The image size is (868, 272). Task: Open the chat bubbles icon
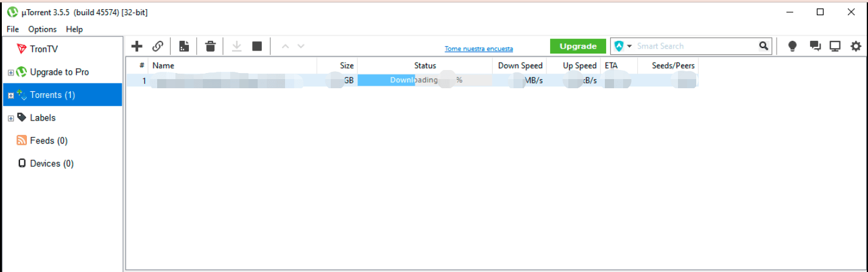(814, 46)
